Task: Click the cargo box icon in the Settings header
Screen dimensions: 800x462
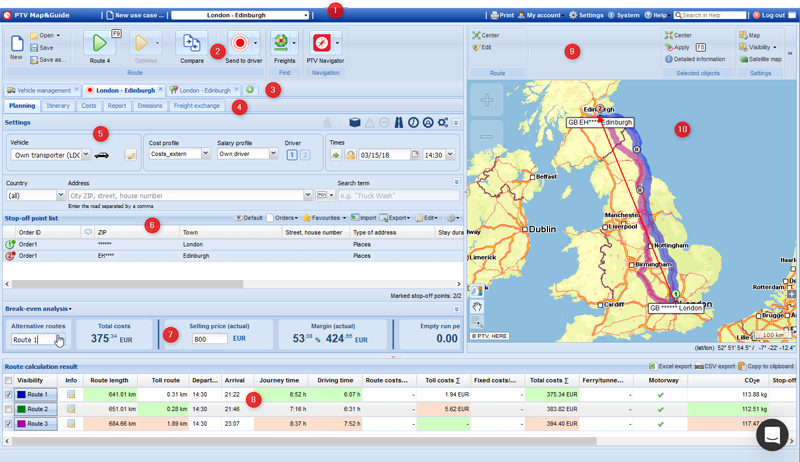Action: point(355,122)
